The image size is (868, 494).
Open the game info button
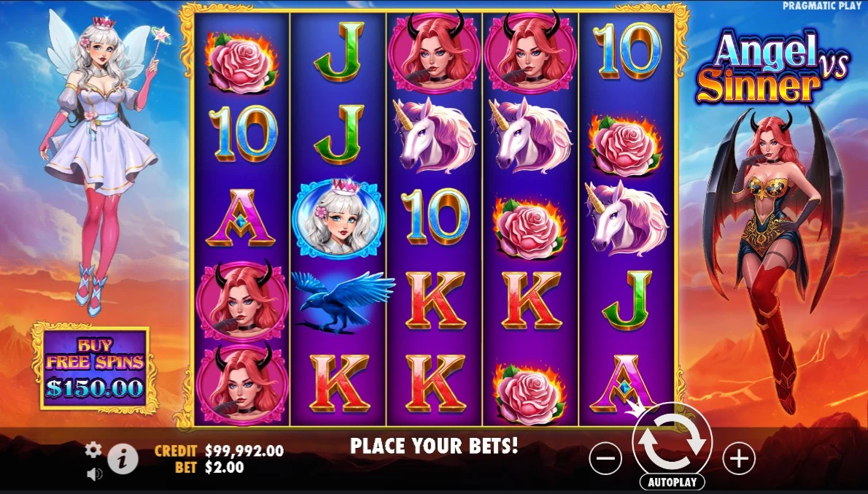pos(123,459)
